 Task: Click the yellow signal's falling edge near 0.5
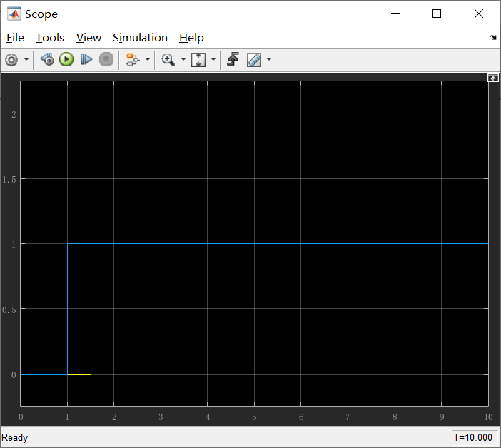tap(44, 243)
